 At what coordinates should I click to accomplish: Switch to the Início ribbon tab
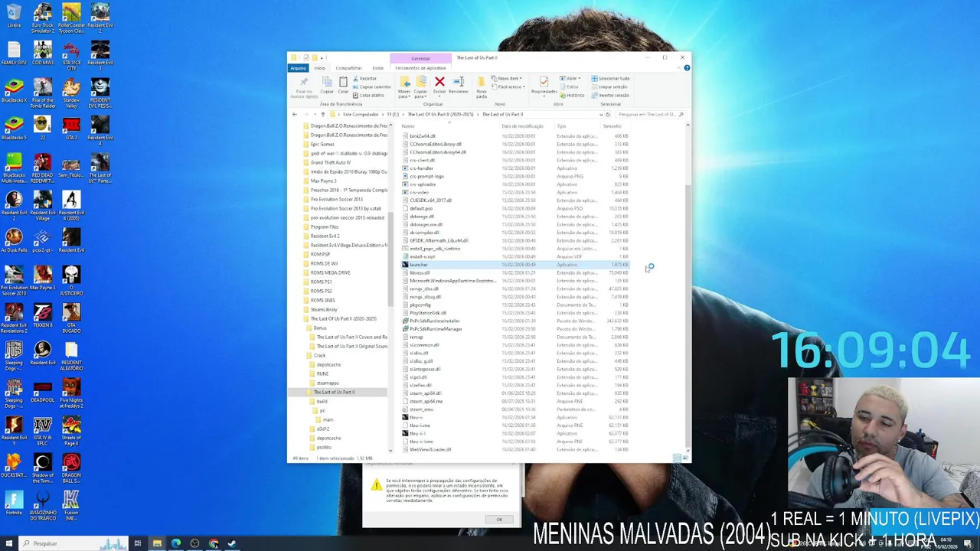319,68
